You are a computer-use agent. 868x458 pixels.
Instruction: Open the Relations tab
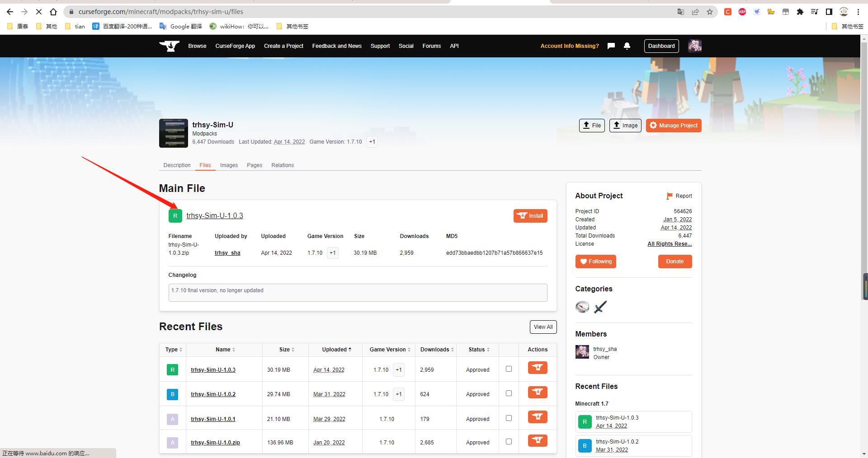(283, 165)
